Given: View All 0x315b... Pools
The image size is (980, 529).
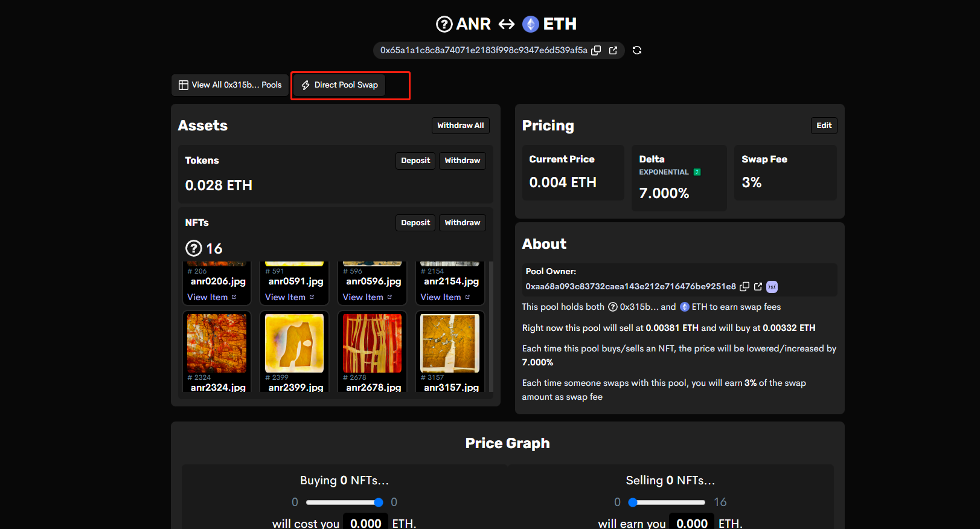Looking at the screenshot, I should click(x=230, y=85).
